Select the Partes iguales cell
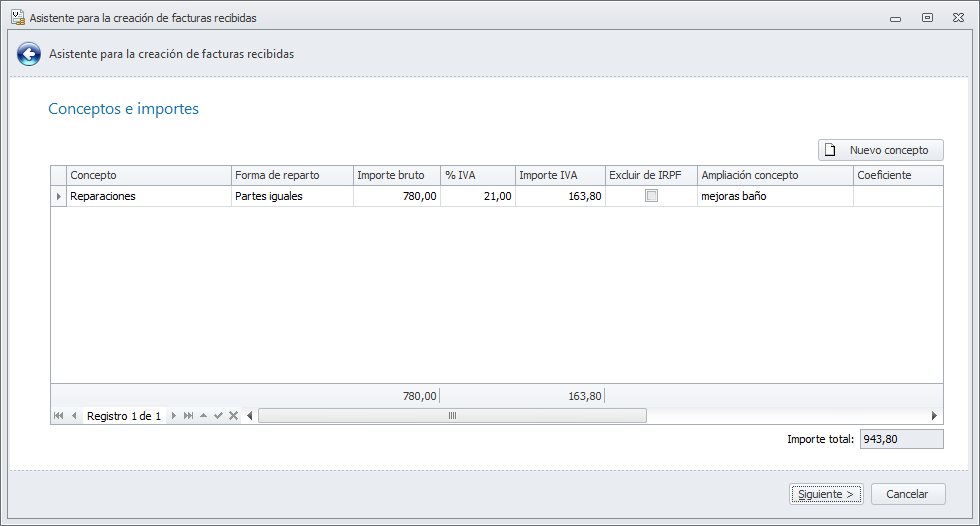The width and height of the screenshot is (980, 526). click(292, 196)
